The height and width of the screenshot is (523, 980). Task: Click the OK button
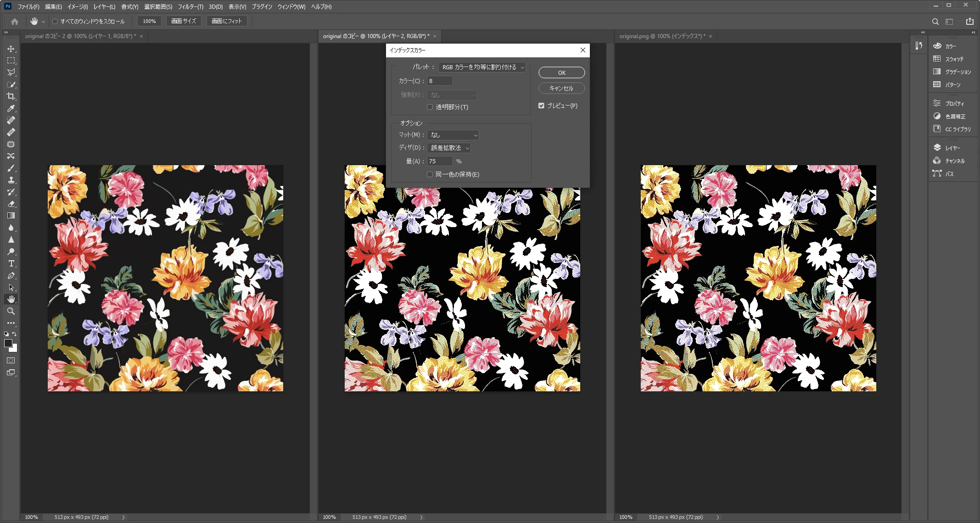click(x=561, y=72)
